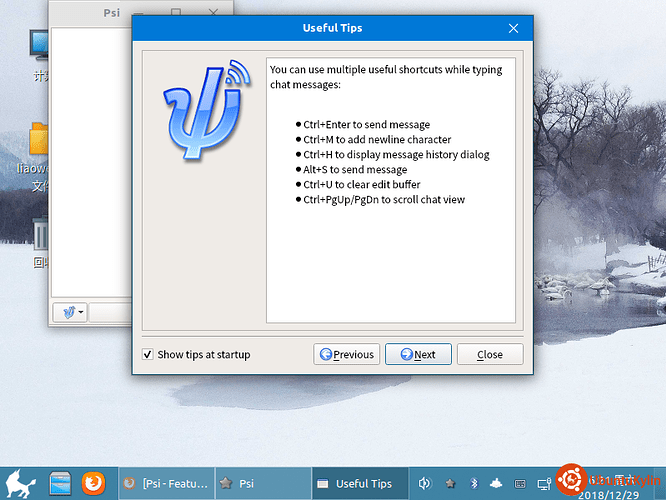
Task: Open Bluetooth settings in system tray
Action: tap(474, 483)
